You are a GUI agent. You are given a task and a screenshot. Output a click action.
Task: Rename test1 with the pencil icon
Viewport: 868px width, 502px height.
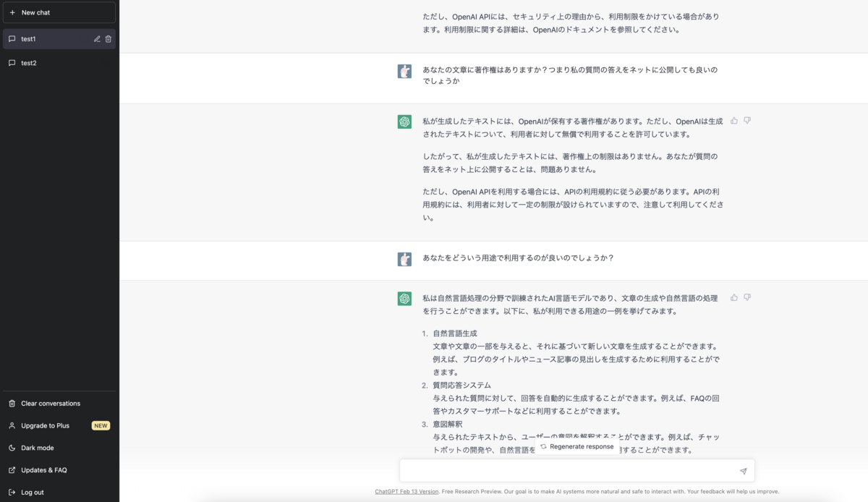[x=97, y=39]
